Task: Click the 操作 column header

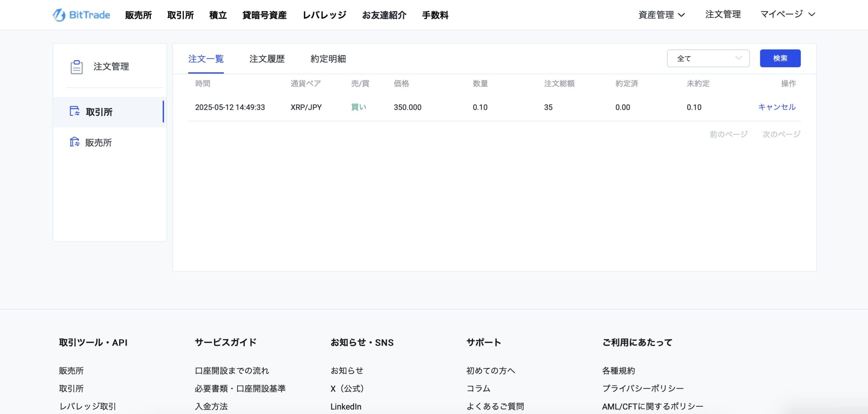Action: 788,84
